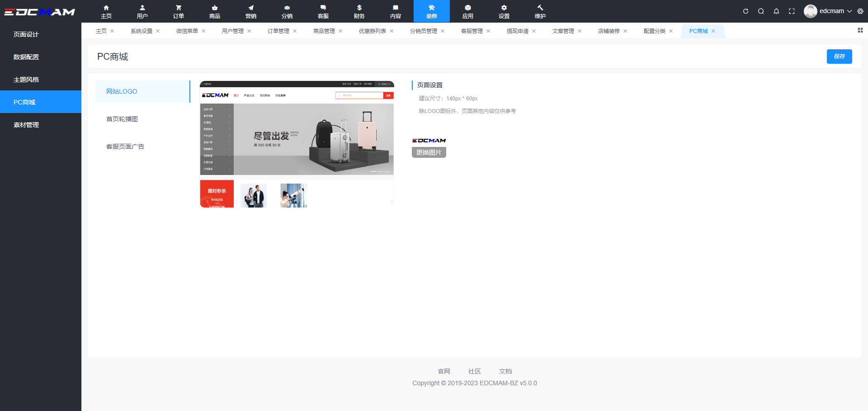The width and height of the screenshot is (868, 411).
Task: Close the 商品管理 tab
Action: (x=340, y=31)
